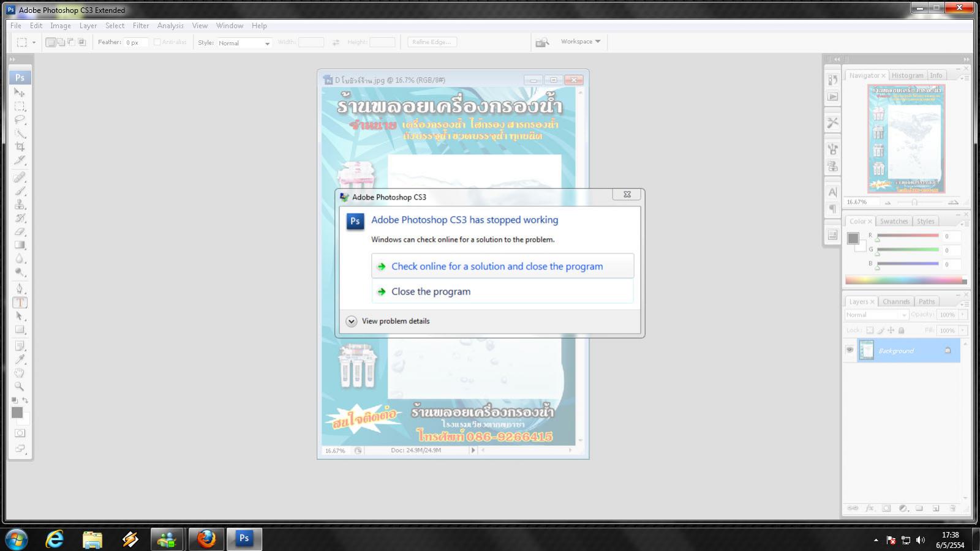Switch to the Swatches tab
The width and height of the screenshot is (980, 551).
point(894,221)
